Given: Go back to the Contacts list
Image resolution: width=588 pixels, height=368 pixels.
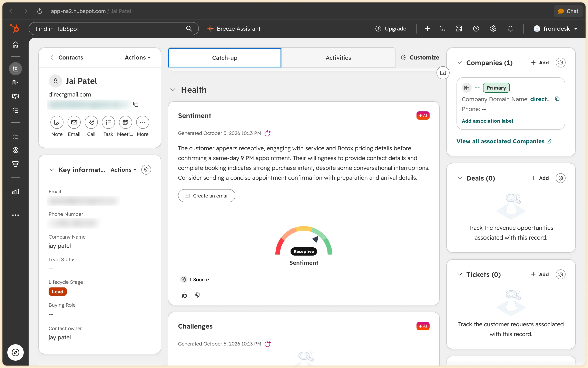Looking at the screenshot, I should [67, 57].
